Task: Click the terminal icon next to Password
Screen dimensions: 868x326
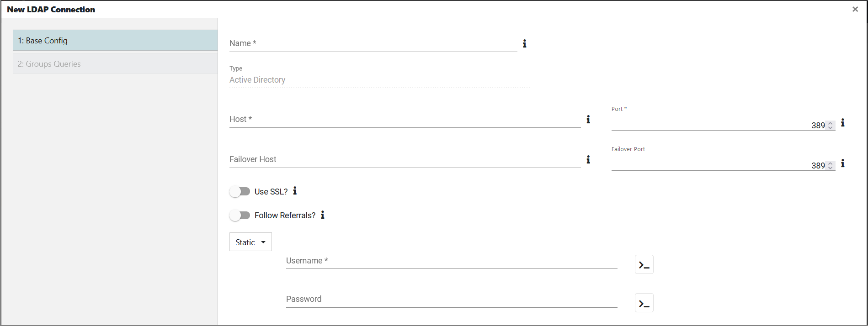Action: coord(644,303)
